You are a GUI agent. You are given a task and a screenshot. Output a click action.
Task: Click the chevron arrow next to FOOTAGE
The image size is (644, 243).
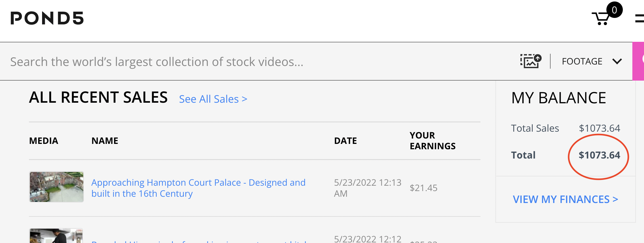(617, 61)
